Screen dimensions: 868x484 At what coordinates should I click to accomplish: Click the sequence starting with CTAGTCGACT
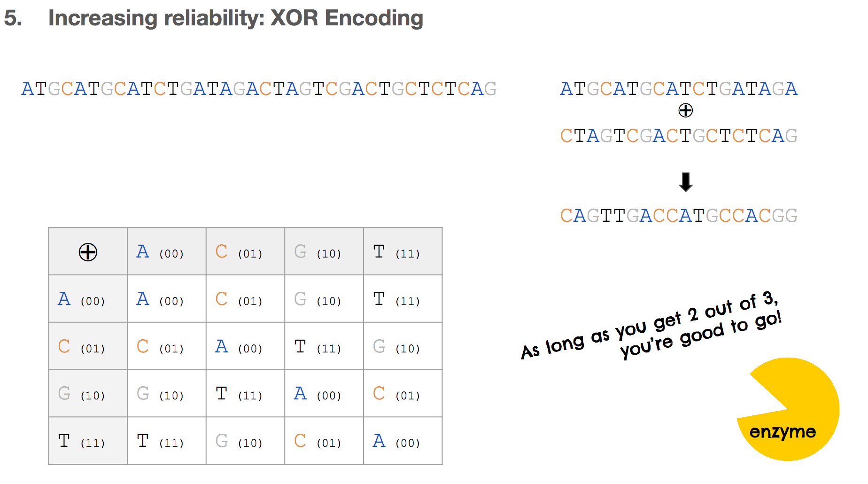click(679, 136)
